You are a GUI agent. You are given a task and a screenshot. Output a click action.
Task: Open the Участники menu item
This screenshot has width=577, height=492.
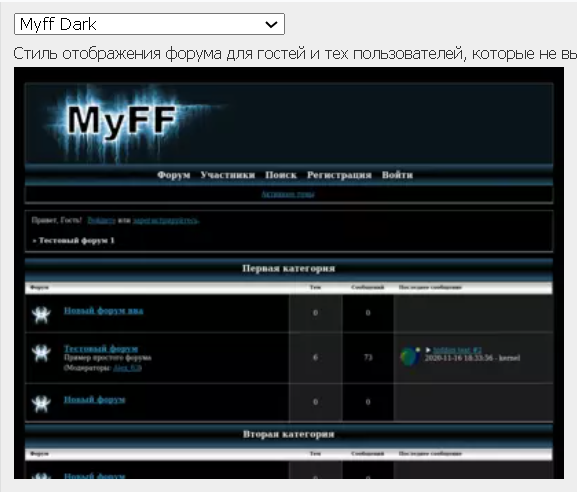coord(228,175)
